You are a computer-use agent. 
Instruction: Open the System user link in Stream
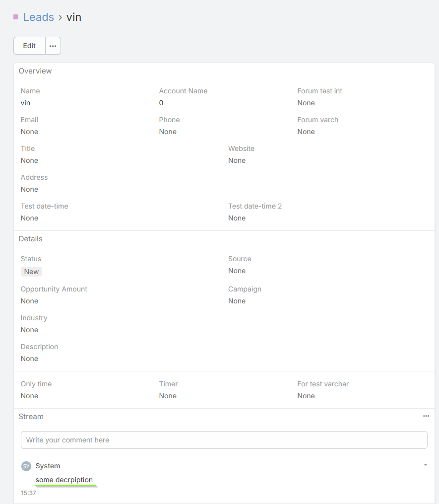point(48,466)
